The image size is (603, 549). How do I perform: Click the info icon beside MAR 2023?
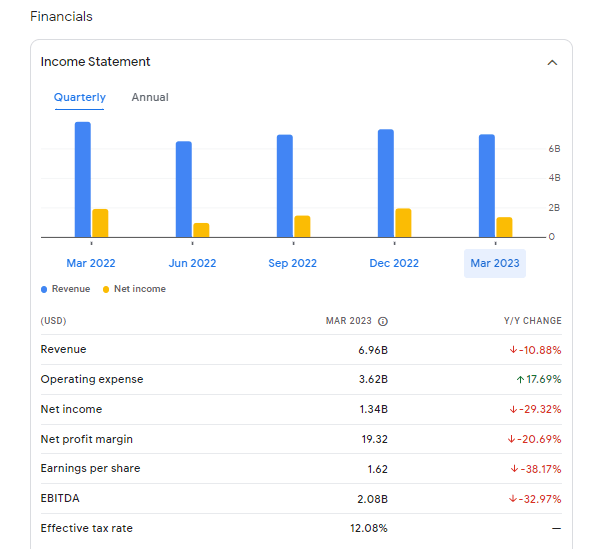click(x=383, y=322)
